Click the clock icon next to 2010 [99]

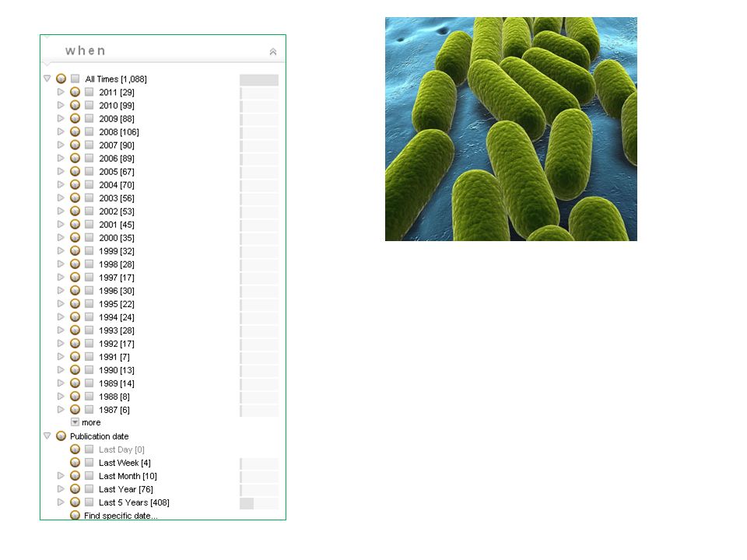coord(75,105)
